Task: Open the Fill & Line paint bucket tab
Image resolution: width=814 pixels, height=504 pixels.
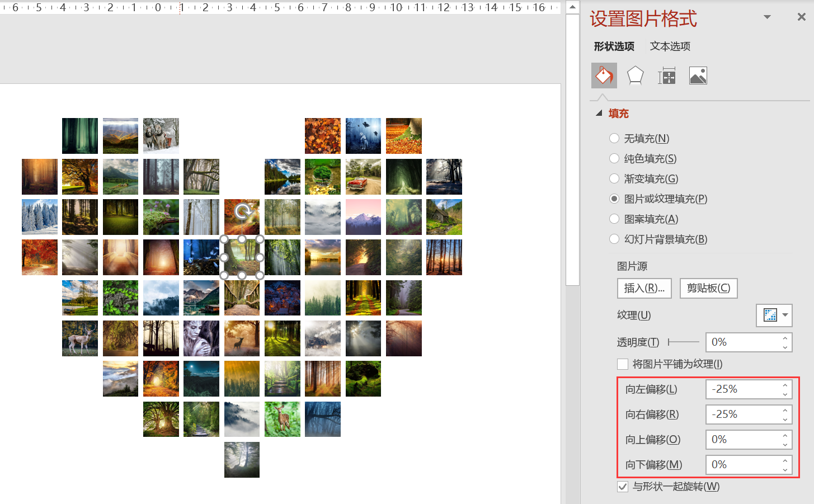Action: (604, 76)
